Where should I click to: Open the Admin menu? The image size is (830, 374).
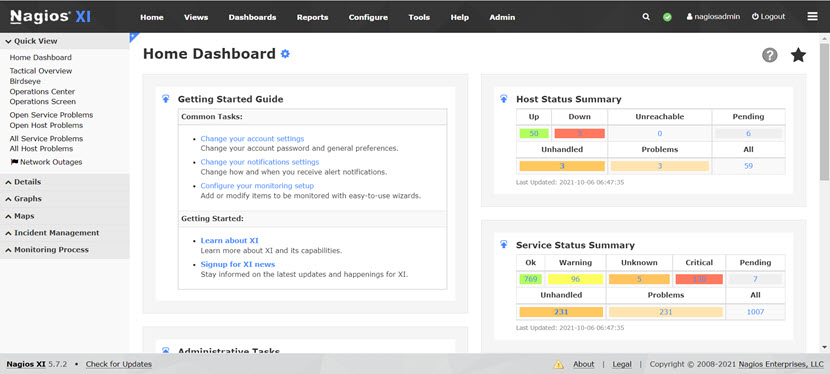click(x=502, y=17)
